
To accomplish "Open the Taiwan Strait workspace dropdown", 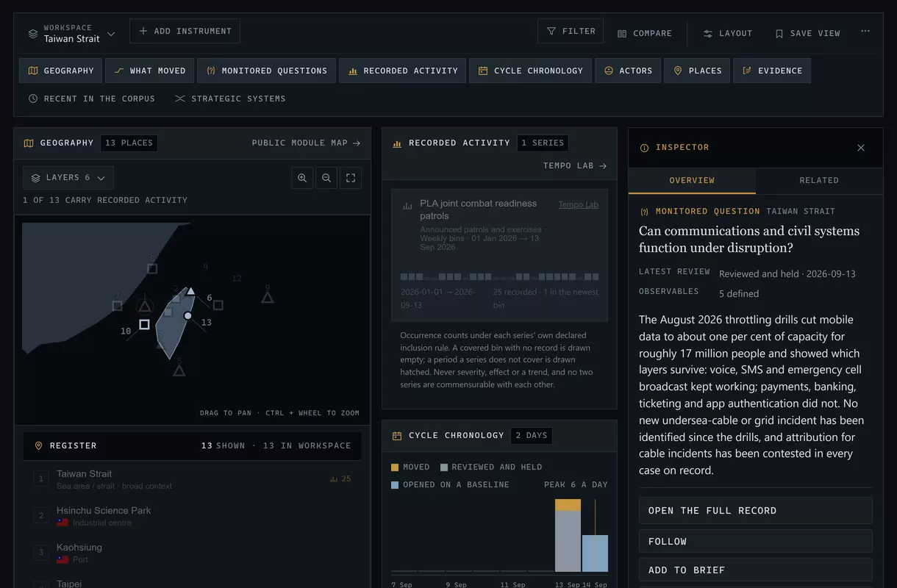I will pos(72,34).
